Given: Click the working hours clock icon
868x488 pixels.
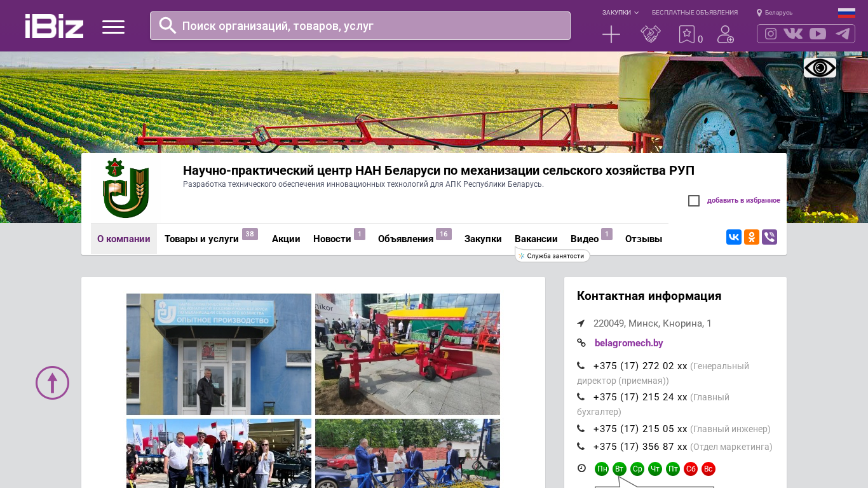Looking at the screenshot, I should pyautogui.click(x=581, y=468).
